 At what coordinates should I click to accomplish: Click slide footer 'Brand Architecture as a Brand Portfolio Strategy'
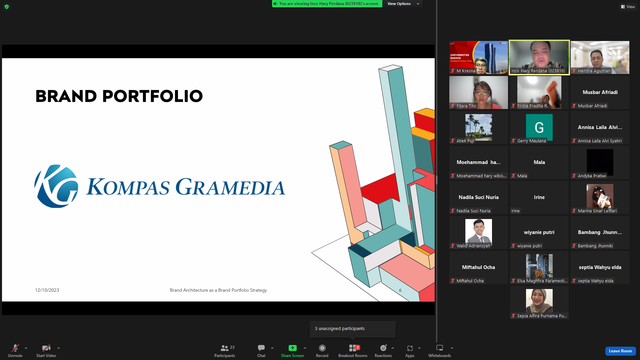click(218, 290)
